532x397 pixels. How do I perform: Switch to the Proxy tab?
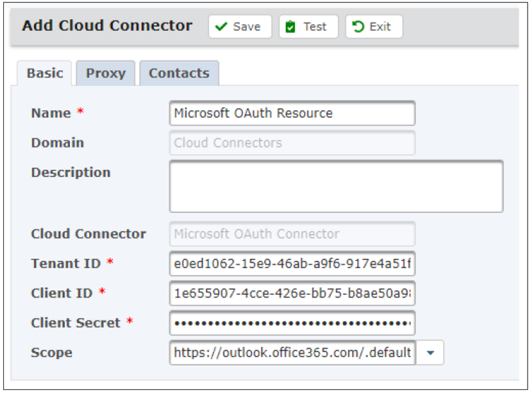pyautogui.click(x=106, y=73)
